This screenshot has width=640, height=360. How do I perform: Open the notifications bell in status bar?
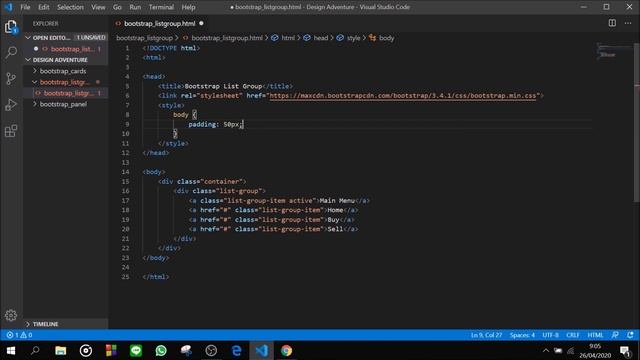630,335
